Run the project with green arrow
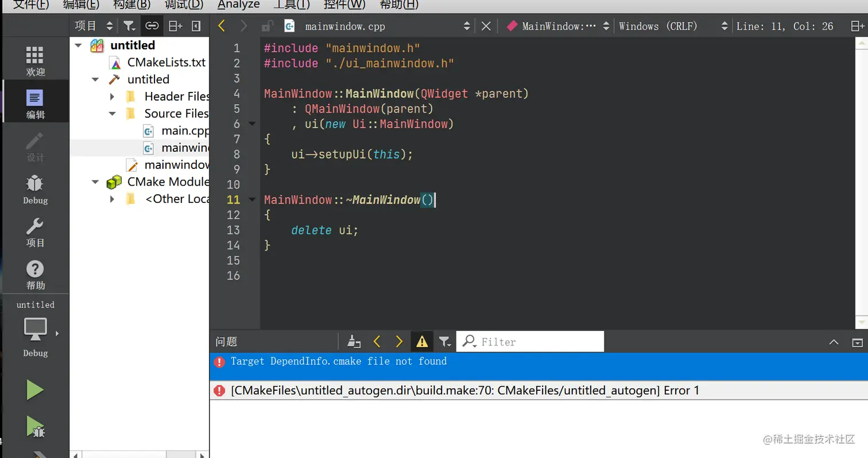The image size is (868, 458). click(35, 390)
